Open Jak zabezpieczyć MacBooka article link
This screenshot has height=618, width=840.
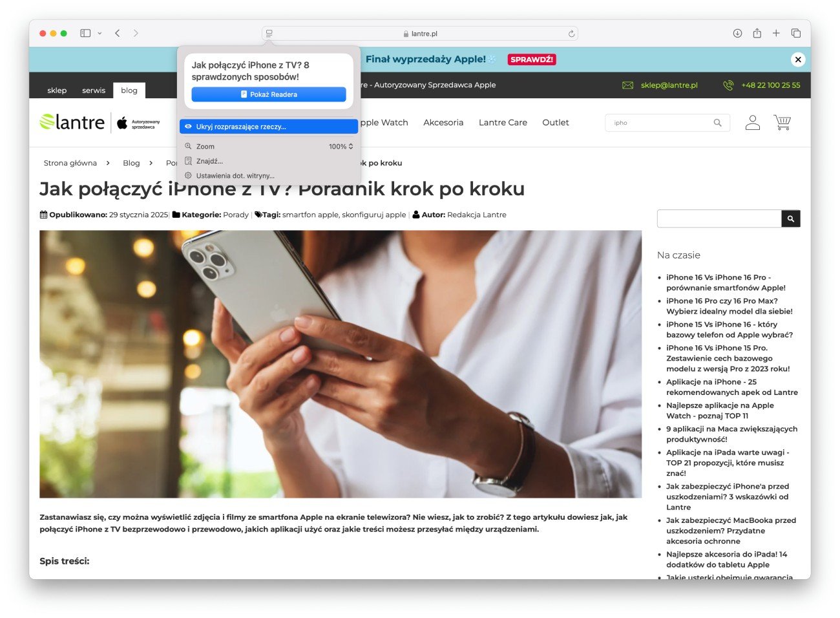tap(731, 531)
